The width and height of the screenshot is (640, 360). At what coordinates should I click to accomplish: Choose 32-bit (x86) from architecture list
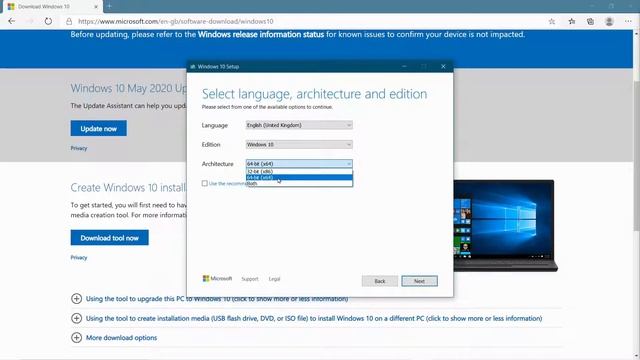pos(299,172)
